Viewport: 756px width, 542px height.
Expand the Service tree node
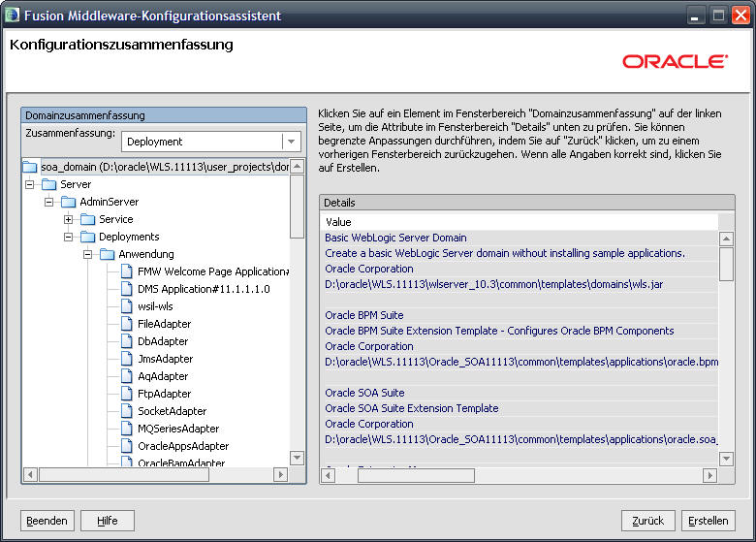[x=69, y=219]
